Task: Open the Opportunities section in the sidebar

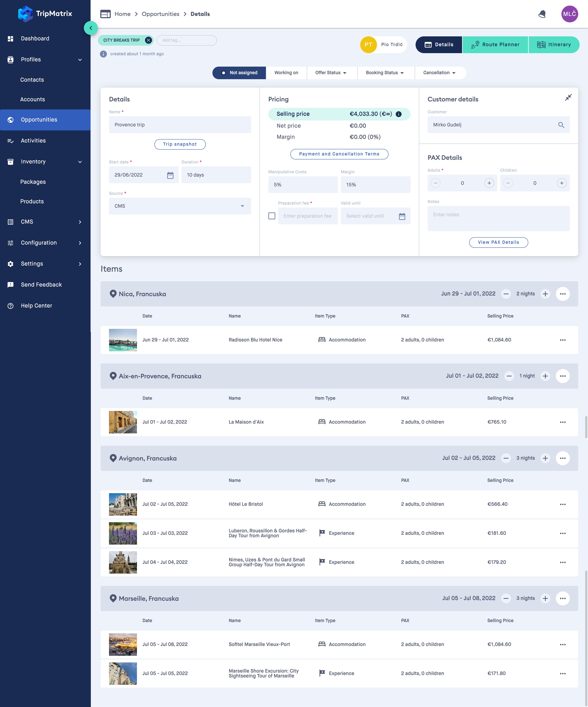Action: [39, 120]
